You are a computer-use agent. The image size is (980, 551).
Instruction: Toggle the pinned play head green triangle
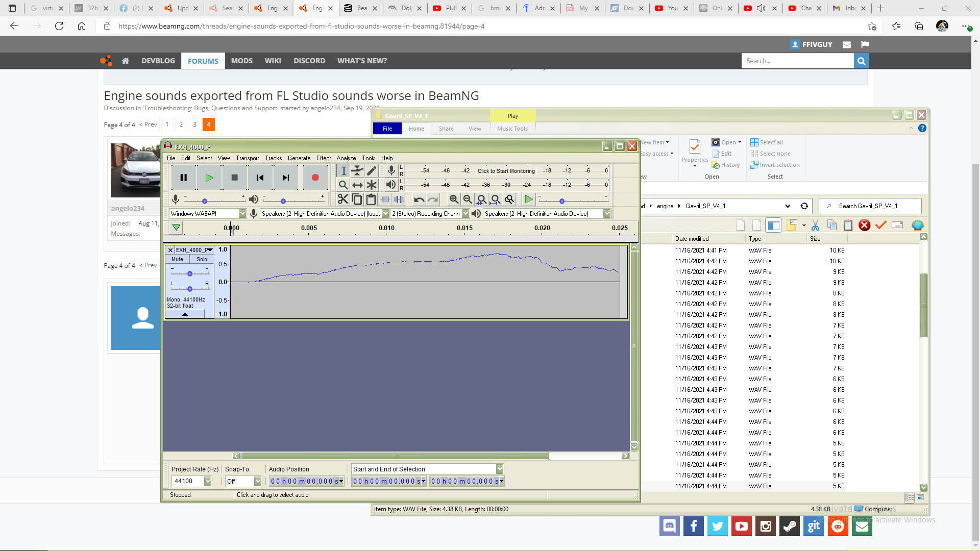pyautogui.click(x=176, y=228)
